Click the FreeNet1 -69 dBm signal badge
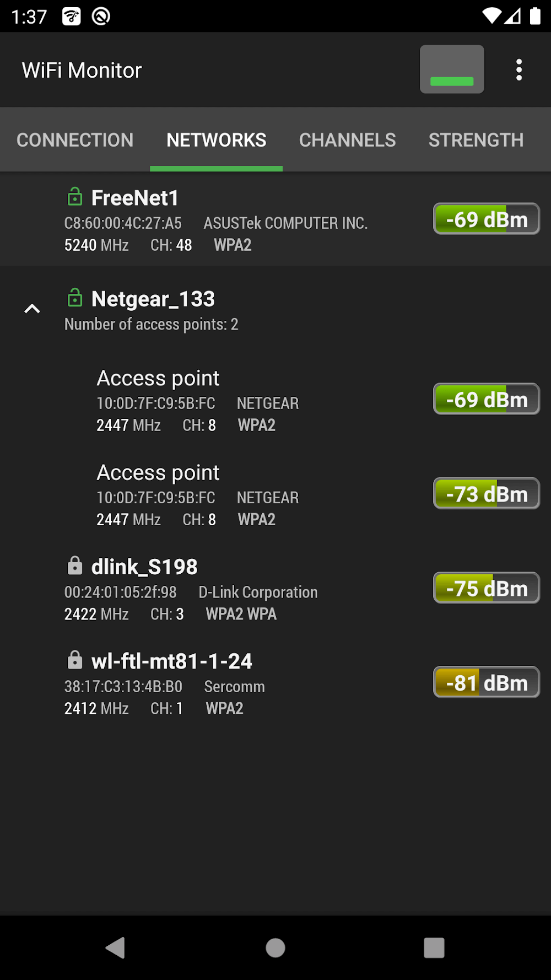 click(x=487, y=219)
